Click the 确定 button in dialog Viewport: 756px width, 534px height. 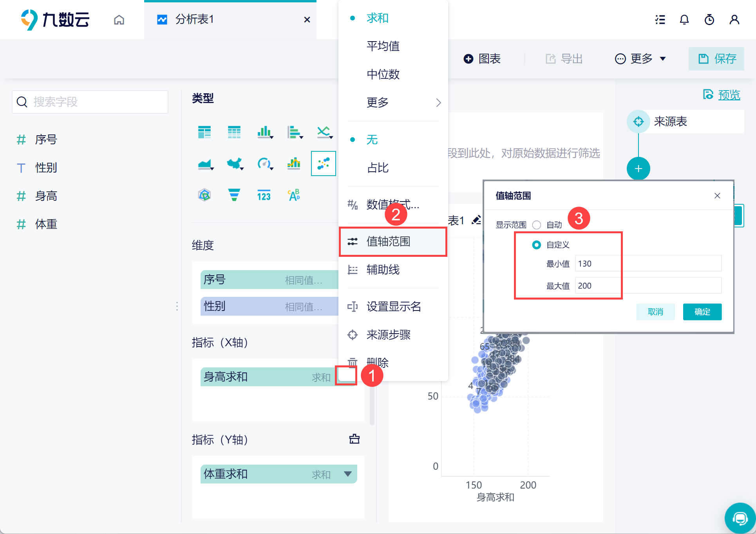(702, 312)
